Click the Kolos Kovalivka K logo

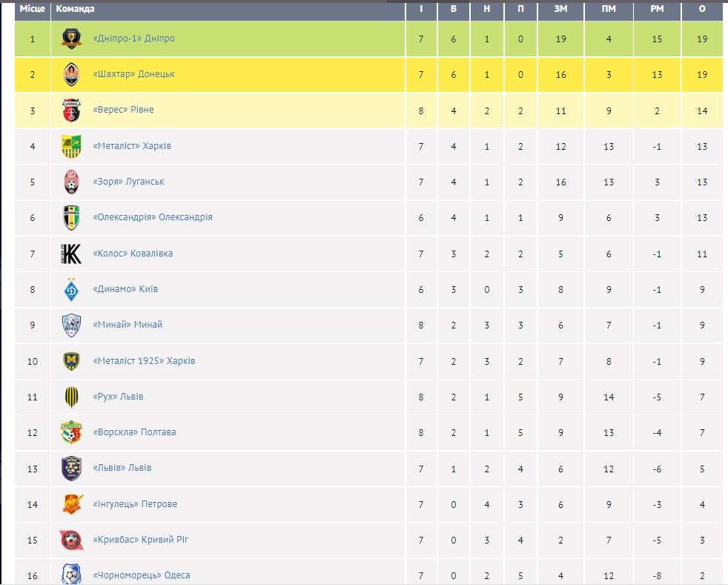click(71, 254)
